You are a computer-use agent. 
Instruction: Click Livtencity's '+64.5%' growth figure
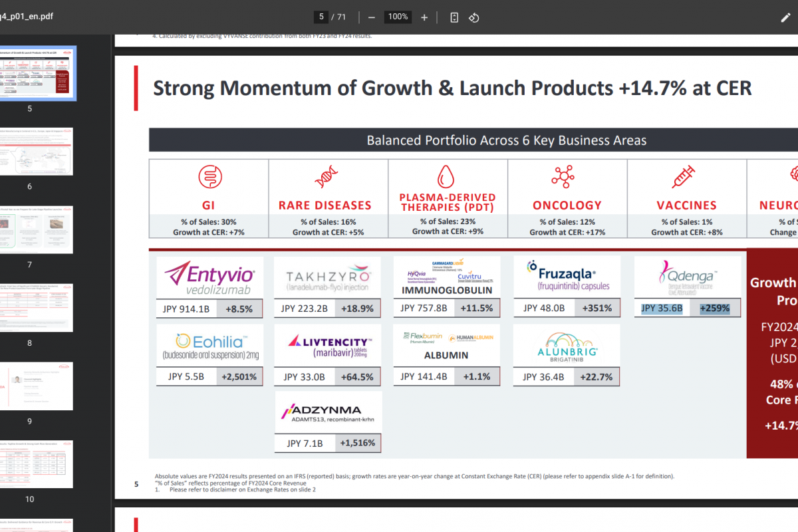[357, 376]
